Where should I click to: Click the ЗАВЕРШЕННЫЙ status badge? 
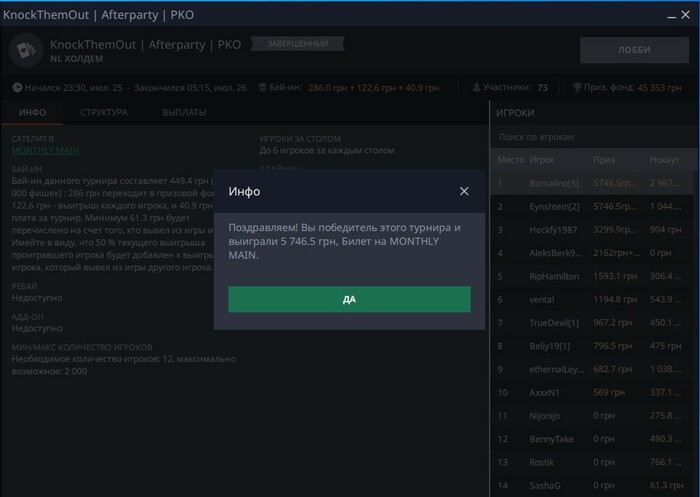coord(297,44)
